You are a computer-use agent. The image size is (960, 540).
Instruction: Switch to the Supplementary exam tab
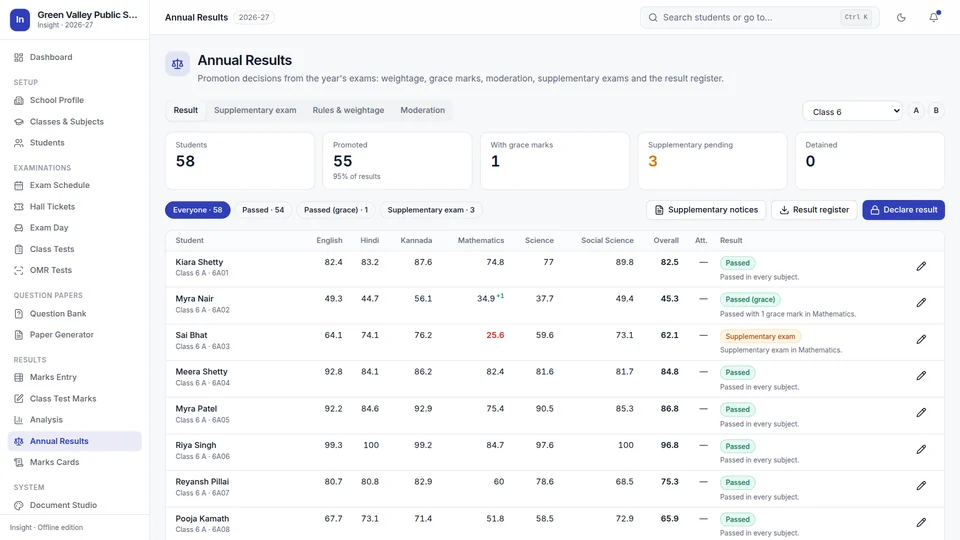(x=255, y=110)
